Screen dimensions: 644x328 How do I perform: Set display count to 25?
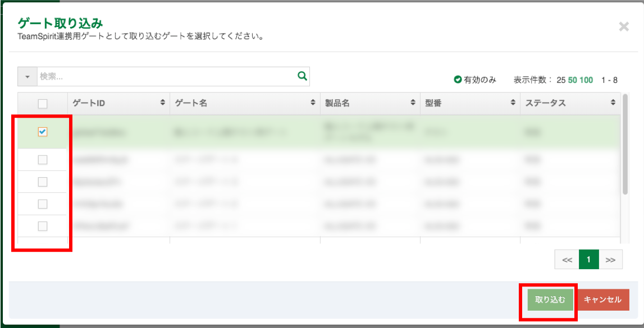click(x=561, y=80)
